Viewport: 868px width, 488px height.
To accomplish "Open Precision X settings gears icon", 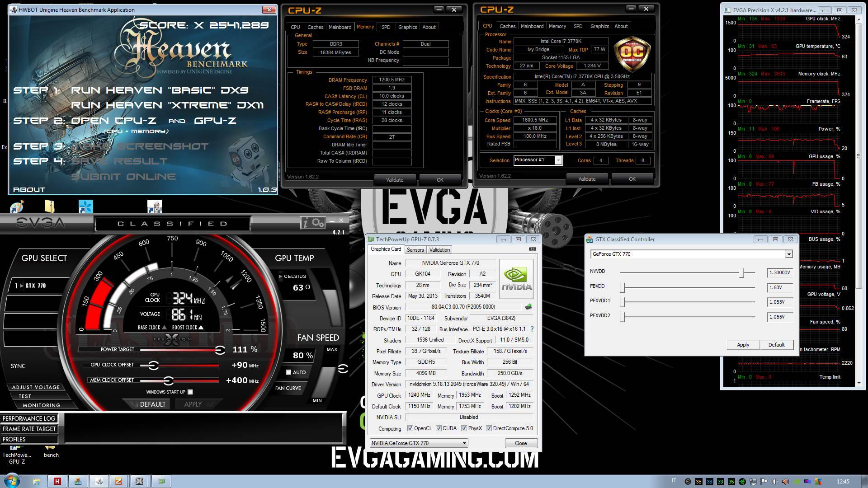I will point(318,222).
